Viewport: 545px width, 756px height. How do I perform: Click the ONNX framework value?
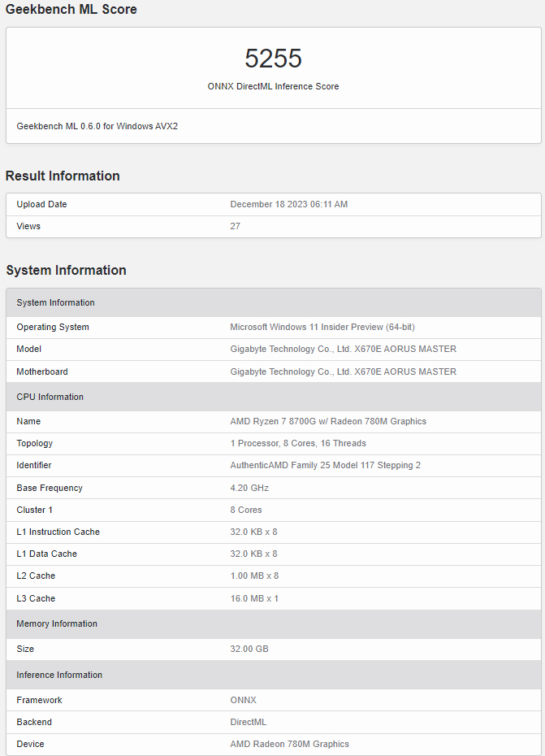tap(244, 700)
